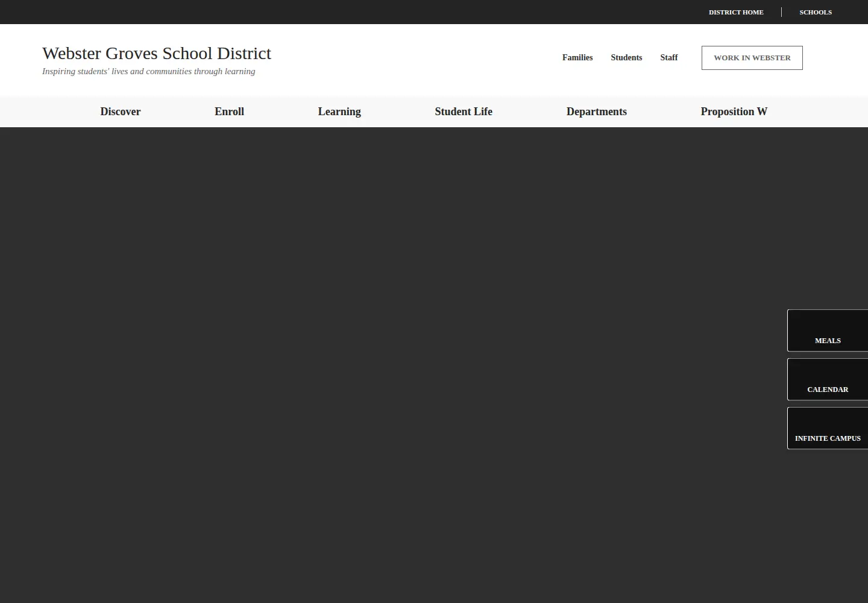The width and height of the screenshot is (868, 603).
Task: Click the Meals quick link tile
Action: [x=828, y=330]
